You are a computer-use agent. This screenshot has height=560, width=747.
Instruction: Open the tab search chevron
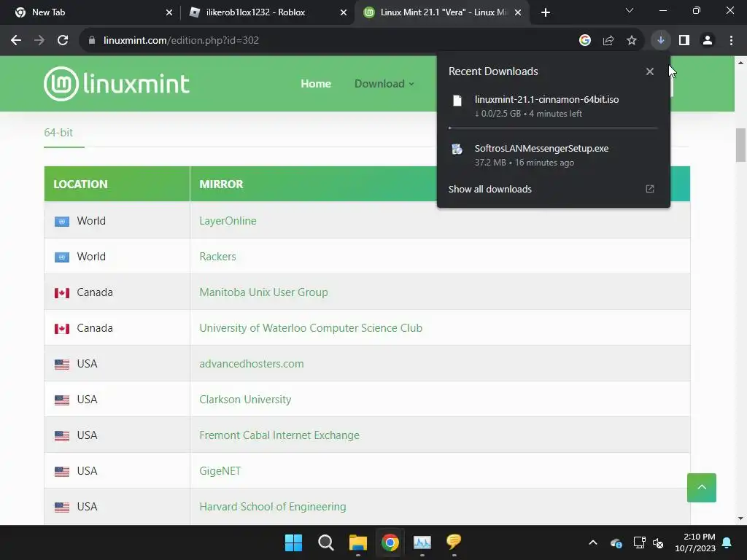point(630,10)
